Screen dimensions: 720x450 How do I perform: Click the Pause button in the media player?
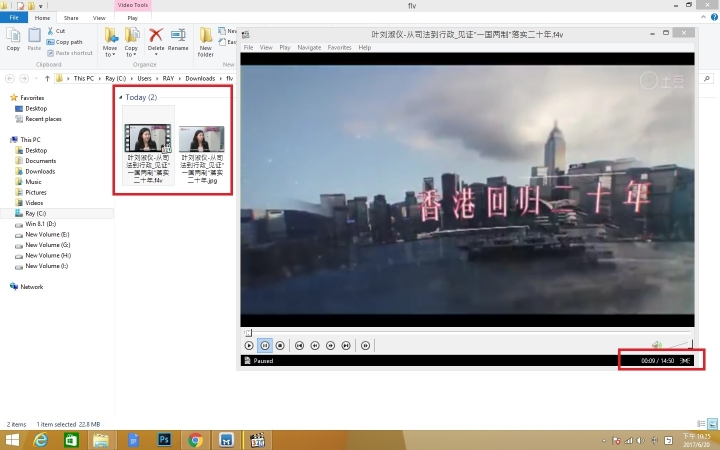coord(264,345)
